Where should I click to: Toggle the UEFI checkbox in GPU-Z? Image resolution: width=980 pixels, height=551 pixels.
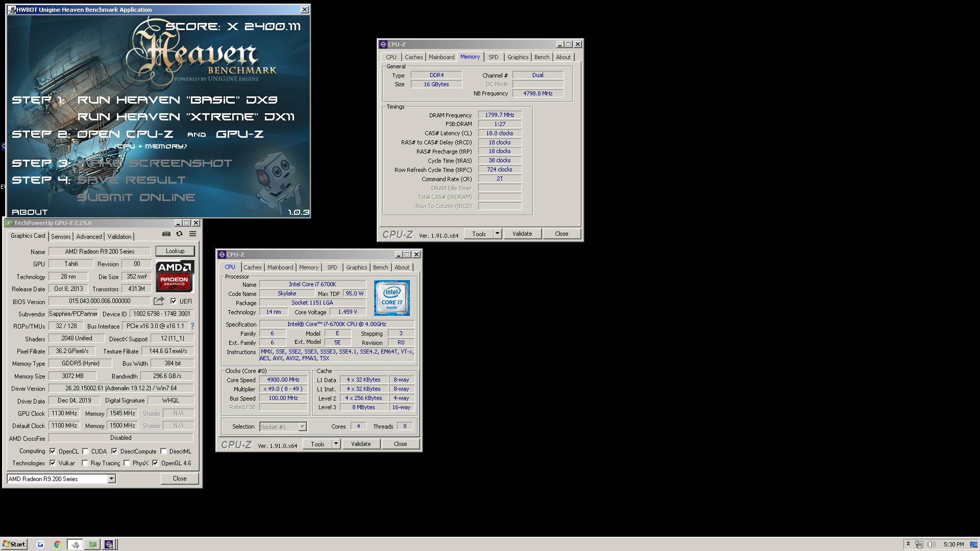coord(174,301)
